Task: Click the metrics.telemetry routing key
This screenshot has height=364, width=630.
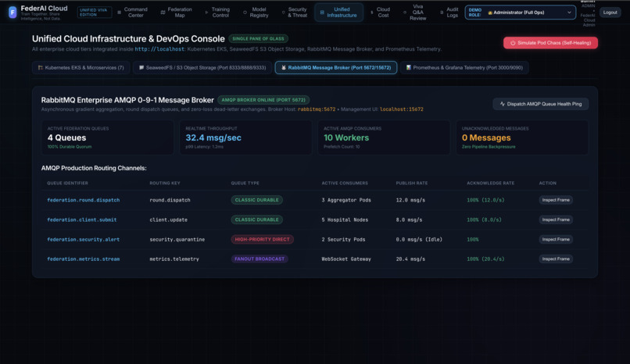Action: pos(174,259)
